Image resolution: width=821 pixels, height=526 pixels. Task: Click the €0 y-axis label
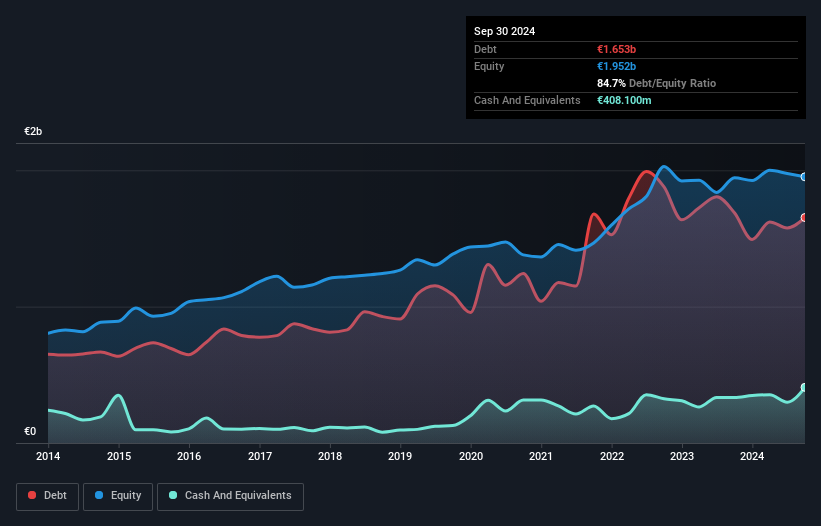(30, 431)
